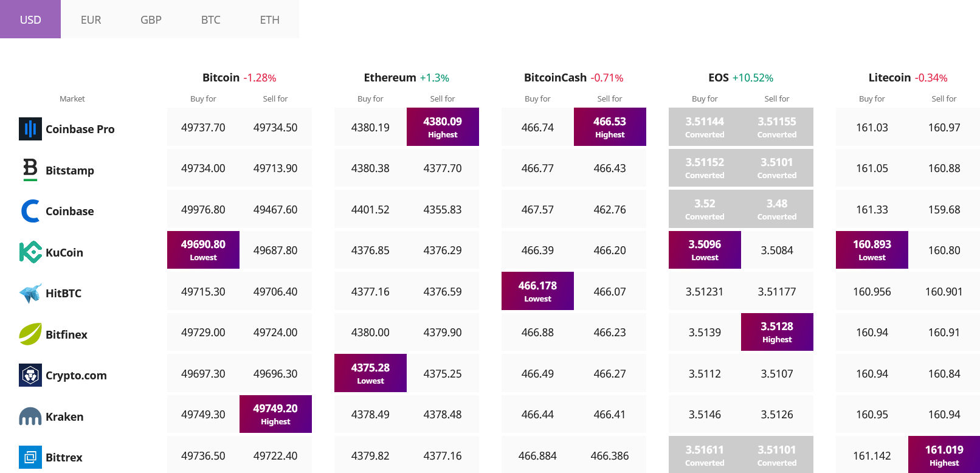Viewport: 980px width, 473px height.
Task: Open the EOS column header link
Action: (x=718, y=77)
